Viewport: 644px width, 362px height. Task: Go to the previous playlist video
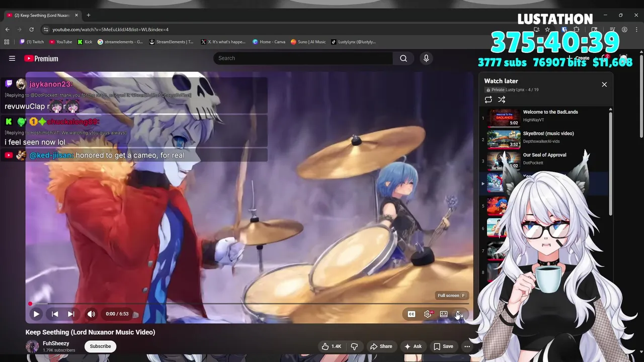(x=55, y=314)
